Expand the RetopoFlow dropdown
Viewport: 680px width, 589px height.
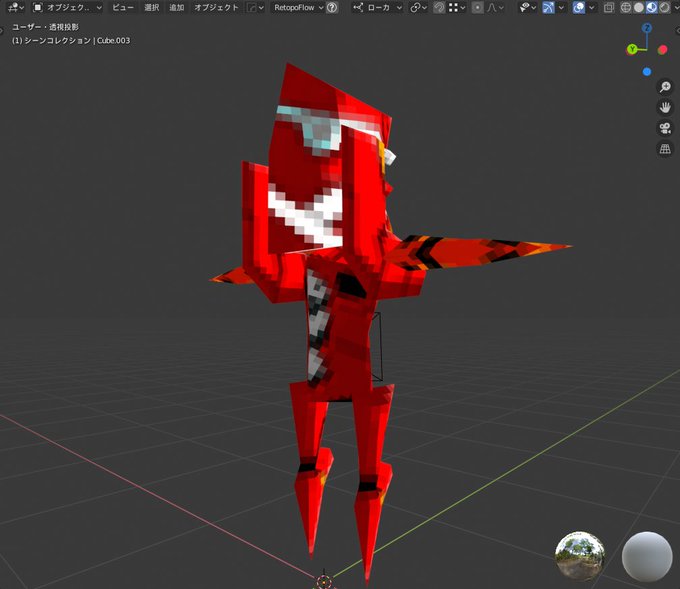tap(298, 7)
